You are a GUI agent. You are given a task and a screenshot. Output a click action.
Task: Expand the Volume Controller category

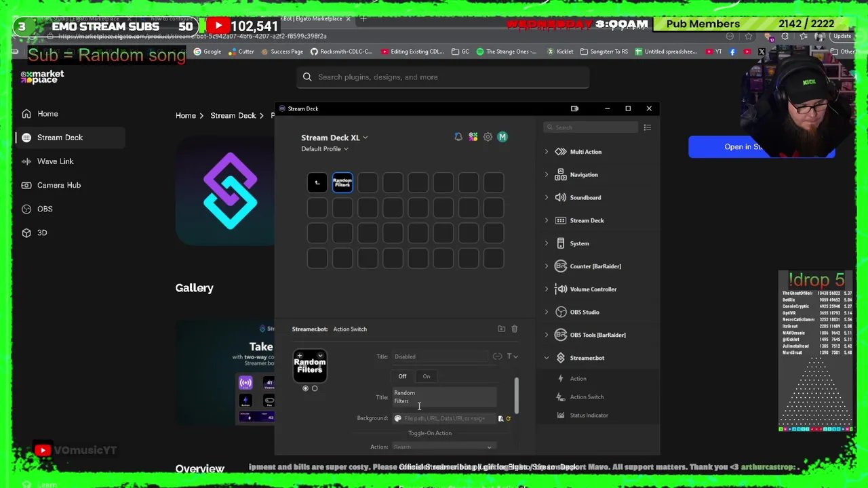[547, 289]
